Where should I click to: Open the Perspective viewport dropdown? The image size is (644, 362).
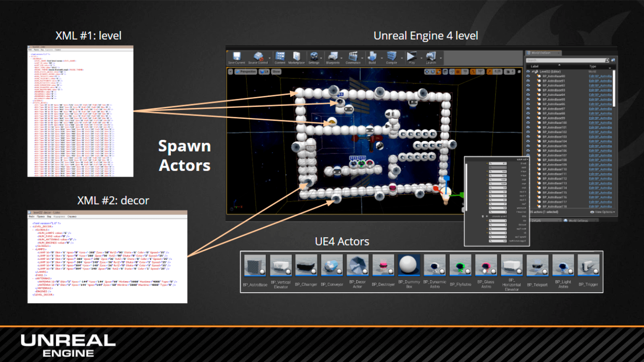(x=245, y=72)
